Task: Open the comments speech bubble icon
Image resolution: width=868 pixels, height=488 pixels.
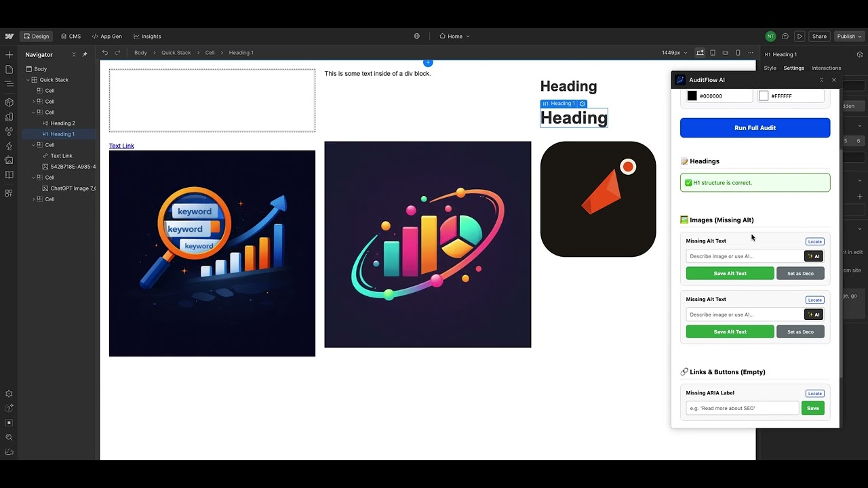Action: coord(785,37)
